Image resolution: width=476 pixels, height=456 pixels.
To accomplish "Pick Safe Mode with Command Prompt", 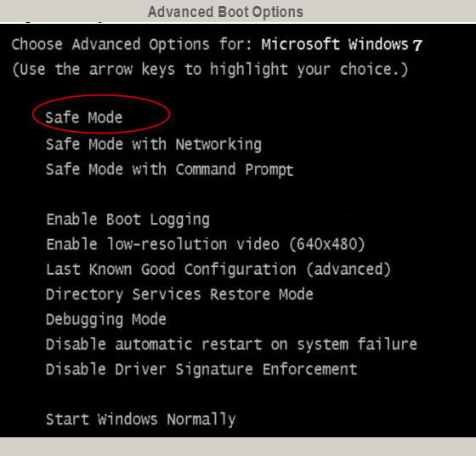I will click(169, 169).
